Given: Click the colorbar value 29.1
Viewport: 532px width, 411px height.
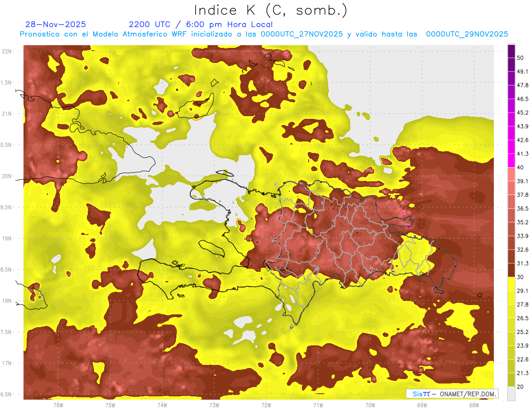Looking at the screenshot, I should (523, 291).
